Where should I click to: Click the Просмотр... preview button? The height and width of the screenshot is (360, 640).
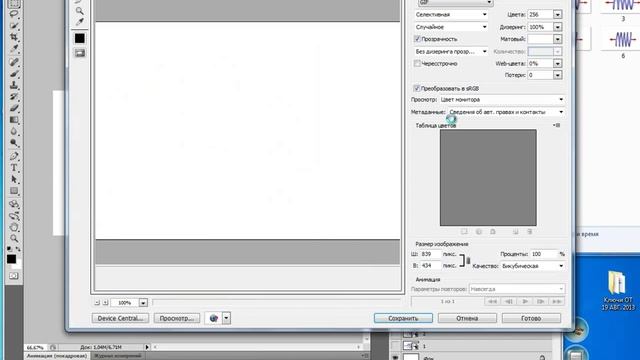click(x=177, y=318)
